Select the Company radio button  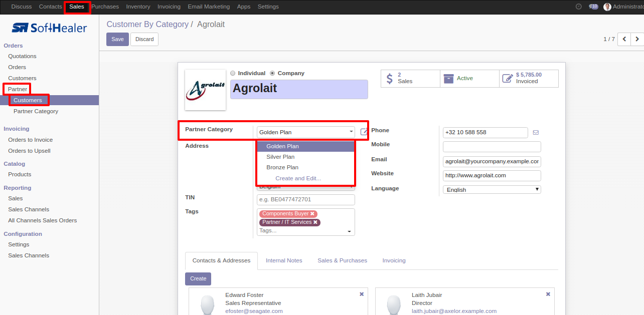pyautogui.click(x=272, y=73)
